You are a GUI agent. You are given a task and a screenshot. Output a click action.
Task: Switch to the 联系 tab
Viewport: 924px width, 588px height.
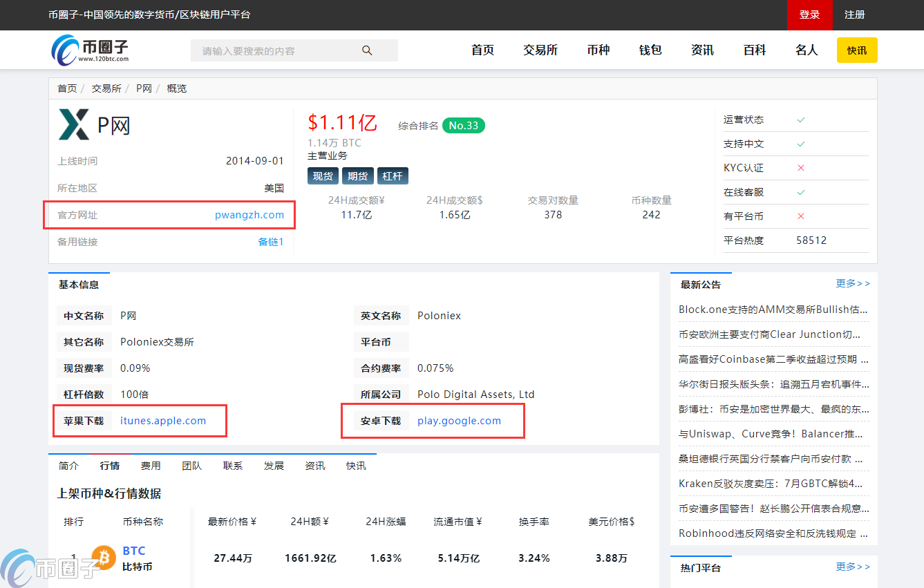(233, 466)
